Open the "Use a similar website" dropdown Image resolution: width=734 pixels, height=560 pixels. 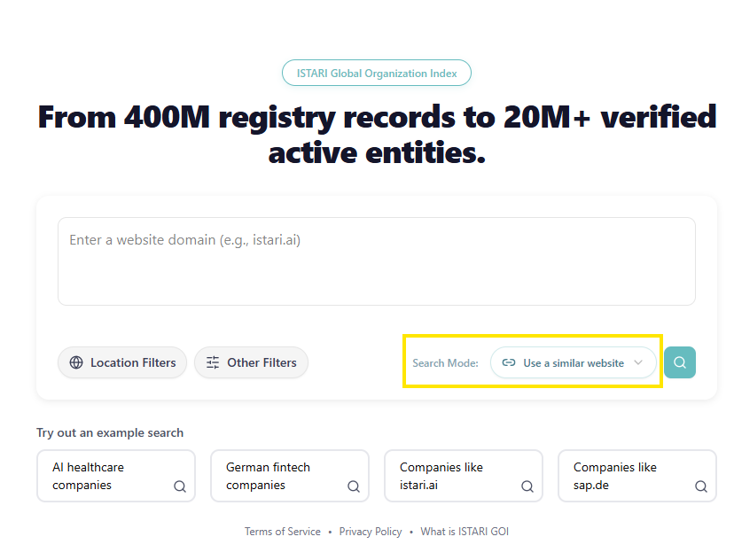tap(573, 362)
